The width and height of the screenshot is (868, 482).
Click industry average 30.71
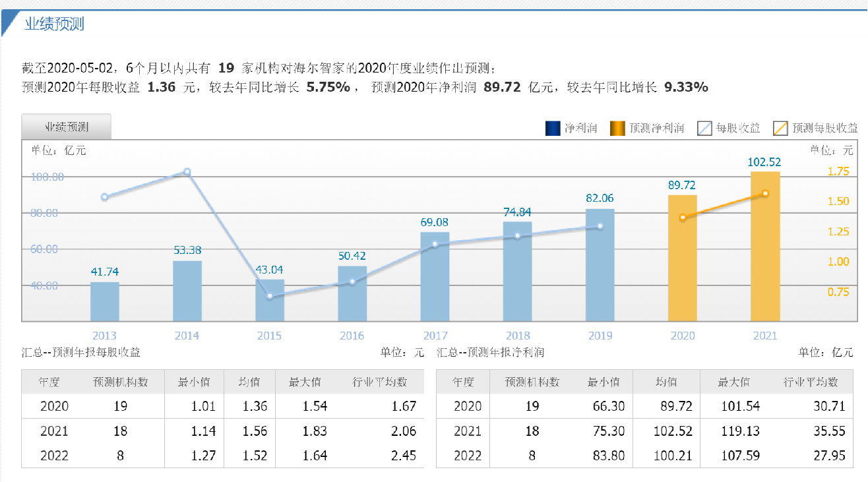(829, 406)
